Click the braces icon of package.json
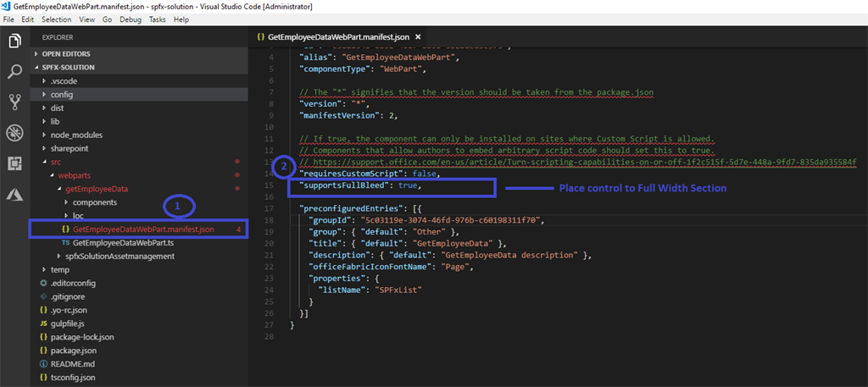Screen dimensions: 868x387 pyautogui.click(x=44, y=351)
